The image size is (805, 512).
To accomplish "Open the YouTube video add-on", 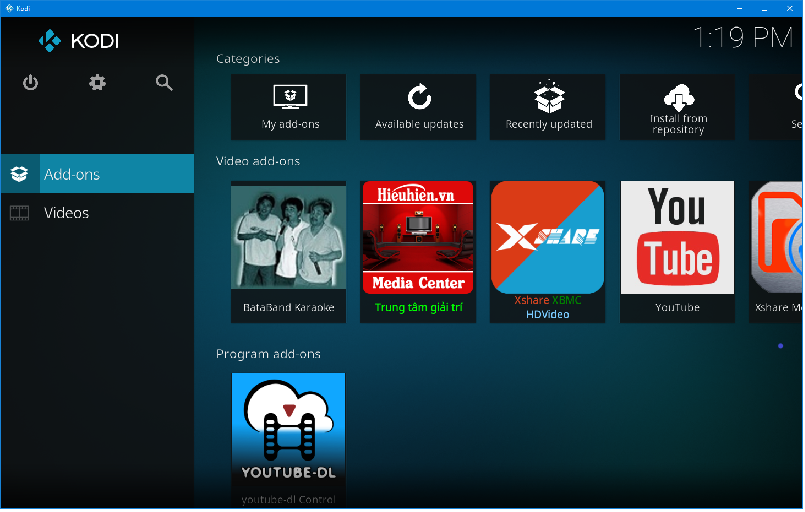I will 678,251.
